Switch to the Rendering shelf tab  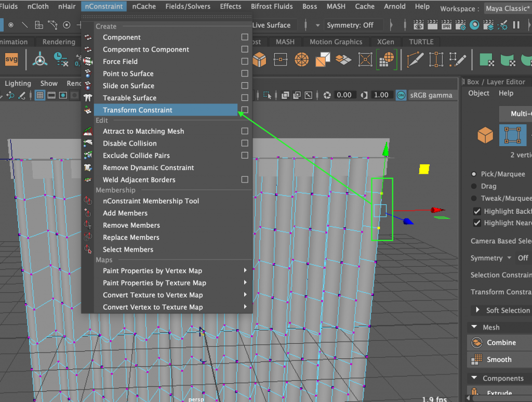click(58, 42)
